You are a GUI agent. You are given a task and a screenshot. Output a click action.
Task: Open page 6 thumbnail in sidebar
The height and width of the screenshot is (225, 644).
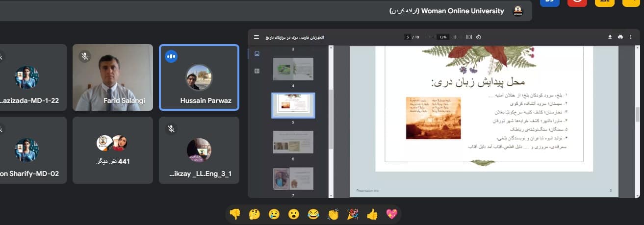(x=293, y=142)
